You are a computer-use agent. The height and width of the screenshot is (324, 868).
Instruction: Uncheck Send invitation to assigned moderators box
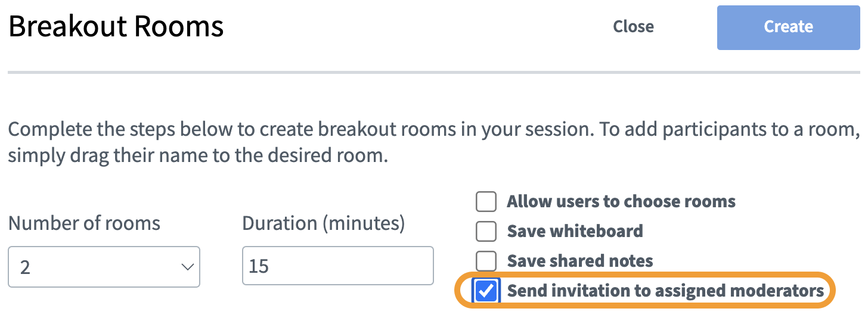pos(486,291)
